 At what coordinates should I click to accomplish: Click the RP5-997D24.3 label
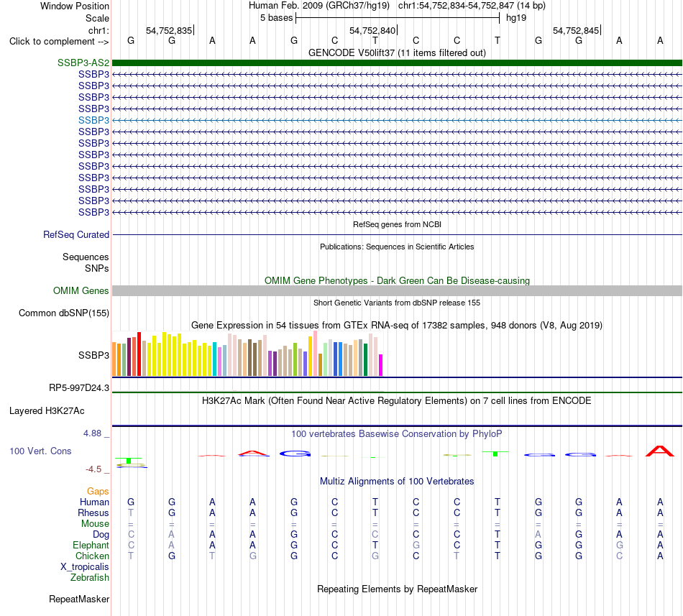[x=79, y=387]
